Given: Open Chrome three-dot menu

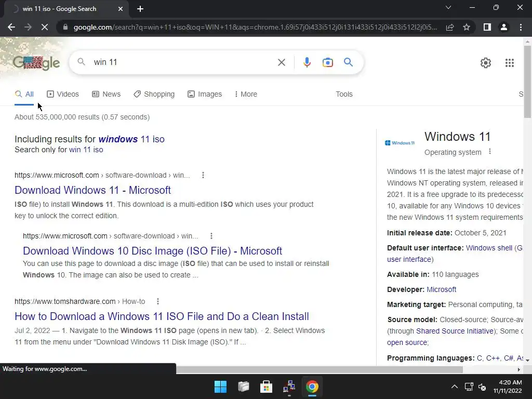Looking at the screenshot, I should (521, 27).
